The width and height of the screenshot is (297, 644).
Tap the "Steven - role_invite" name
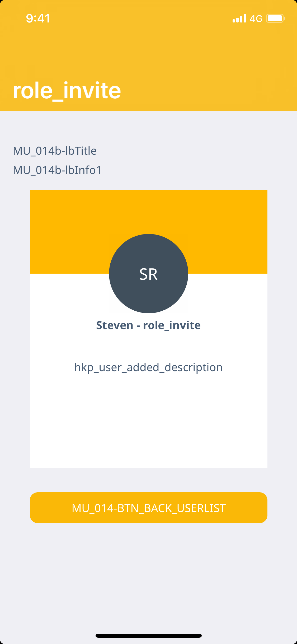148,325
